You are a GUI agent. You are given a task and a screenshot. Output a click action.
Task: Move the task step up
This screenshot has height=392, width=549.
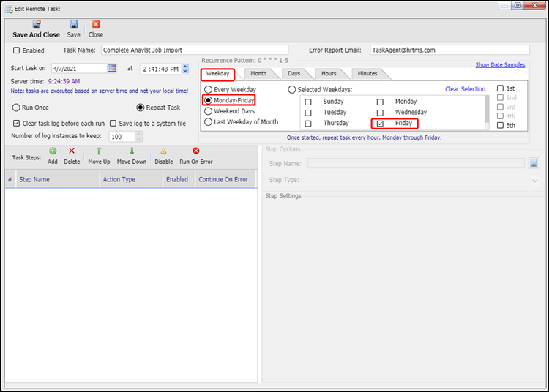click(99, 151)
